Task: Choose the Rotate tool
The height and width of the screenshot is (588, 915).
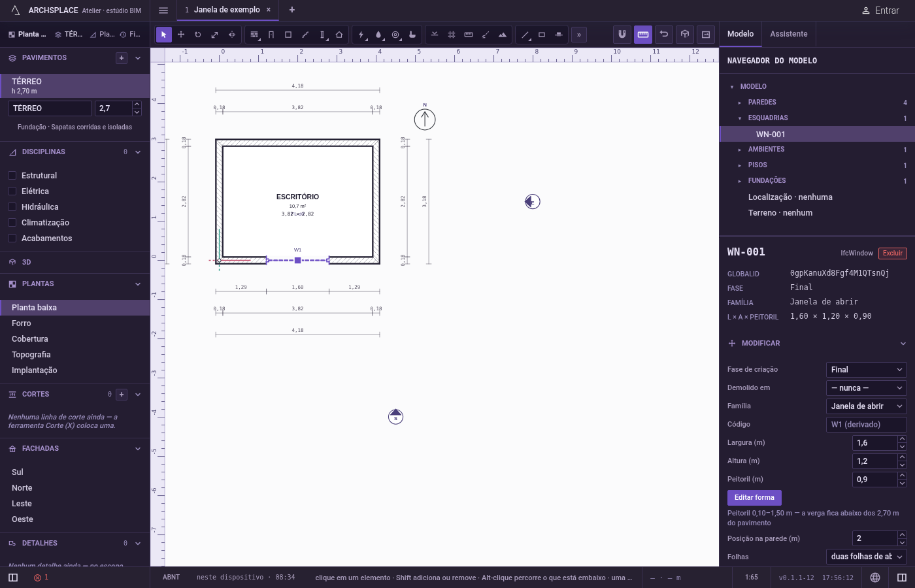Action: pyautogui.click(x=198, y=35)
